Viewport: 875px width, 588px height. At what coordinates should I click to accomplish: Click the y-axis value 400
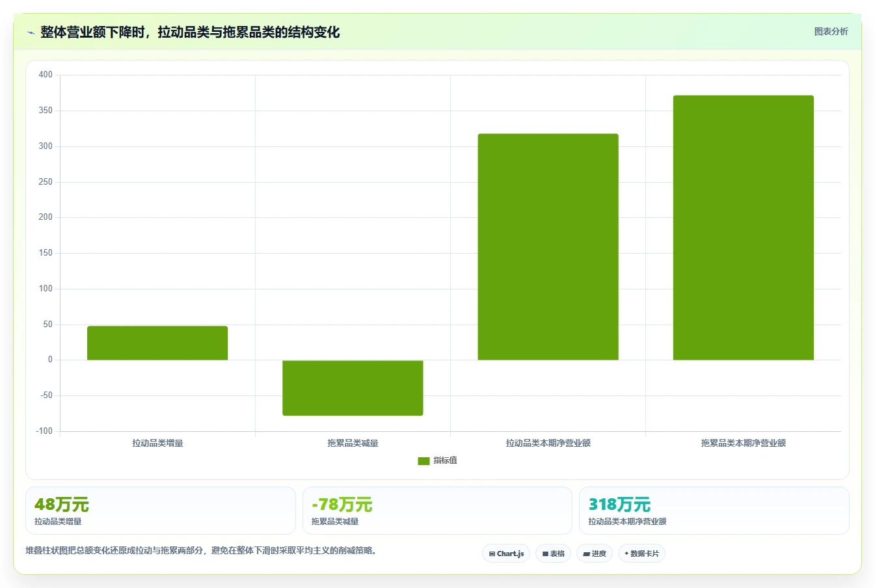[x=46, y=75]
